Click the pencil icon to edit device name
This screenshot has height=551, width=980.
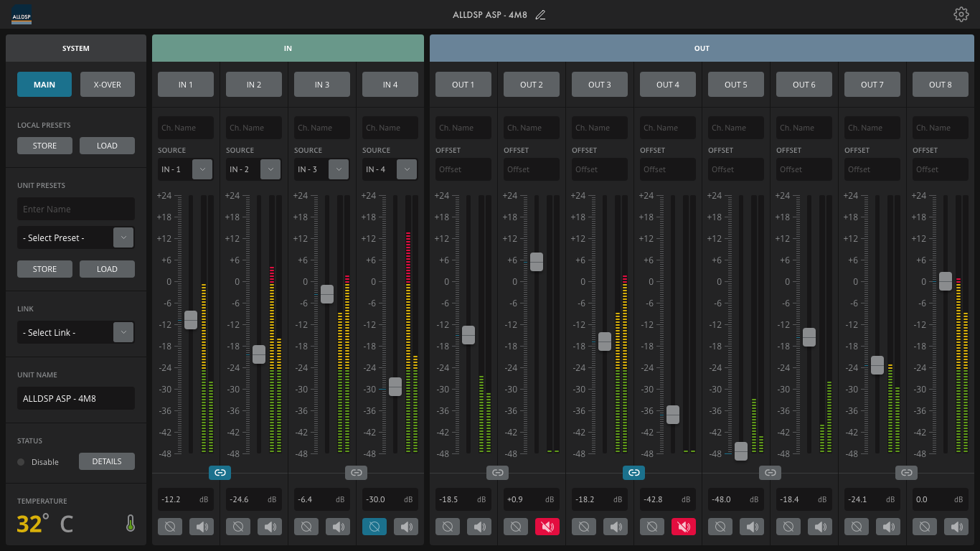(540, 15)
